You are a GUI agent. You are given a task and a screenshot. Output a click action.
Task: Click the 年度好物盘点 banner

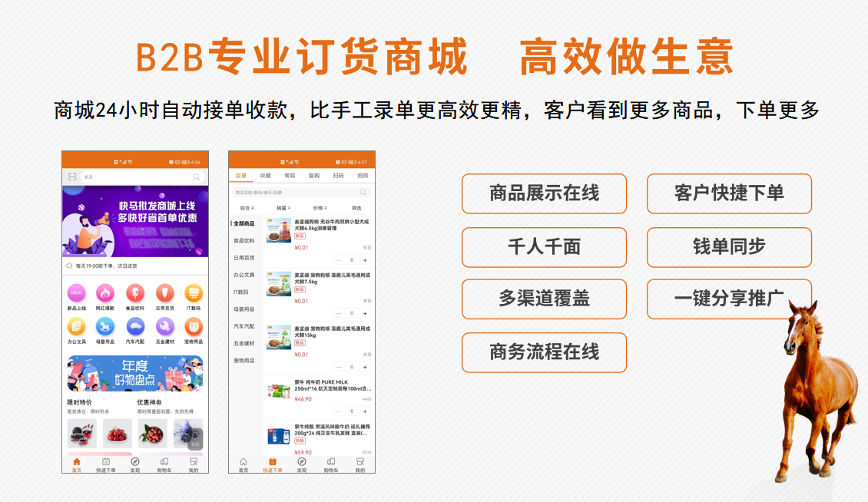click(135, 373)
